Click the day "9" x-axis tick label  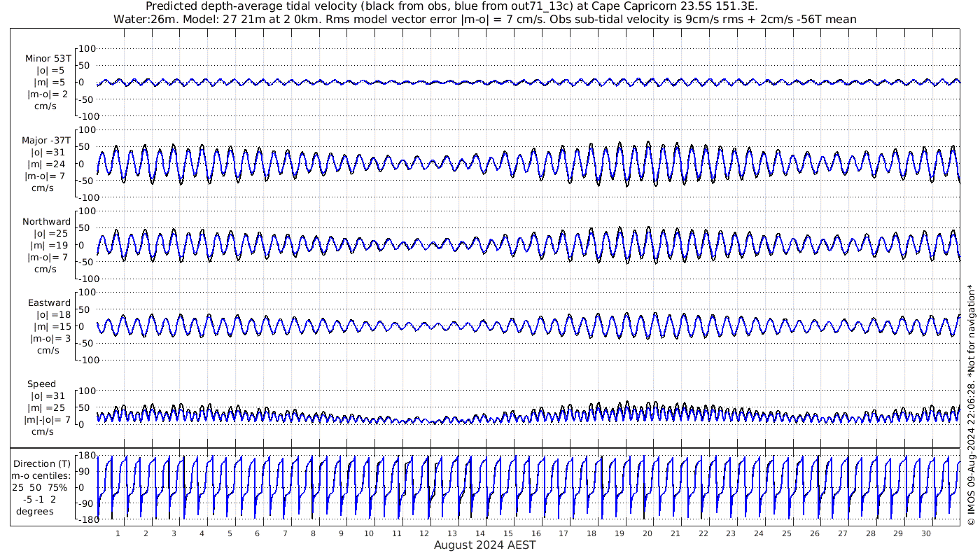pyautogui.click(x=341, y=533)
